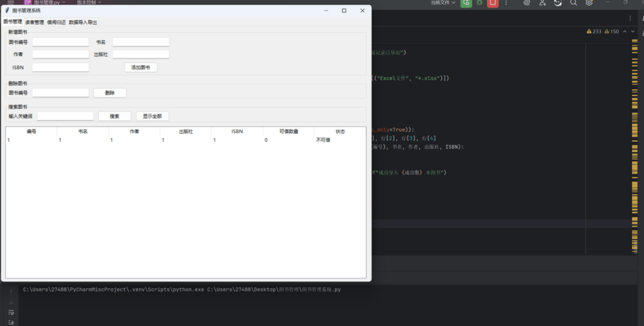Image resolution: width=644 pixels, height=326 pixels.
Task: Click the green rerun button in PyCharm toolbar
Action: pos(466,3)
